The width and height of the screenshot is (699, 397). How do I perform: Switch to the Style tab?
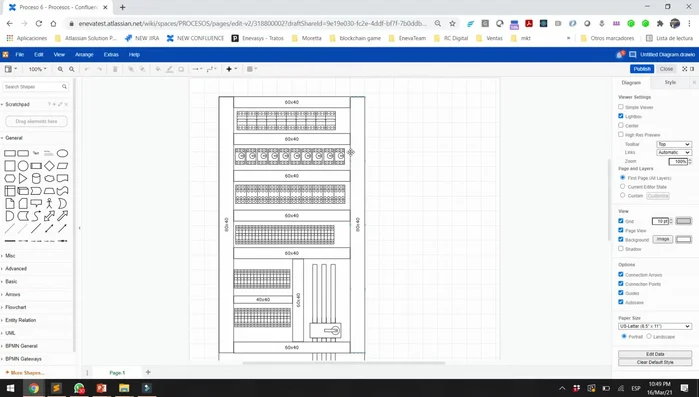[x=670, y=82]
